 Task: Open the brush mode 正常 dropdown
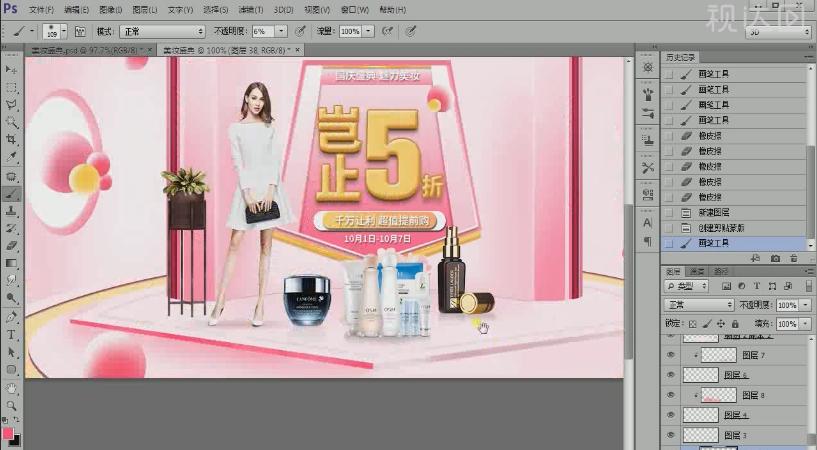coord(163,32)
